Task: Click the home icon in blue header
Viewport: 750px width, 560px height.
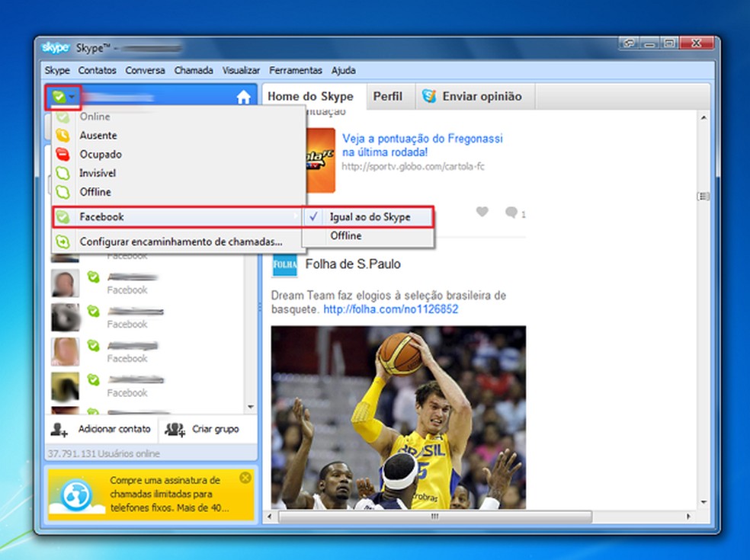Action: click(x=243, y=97)
